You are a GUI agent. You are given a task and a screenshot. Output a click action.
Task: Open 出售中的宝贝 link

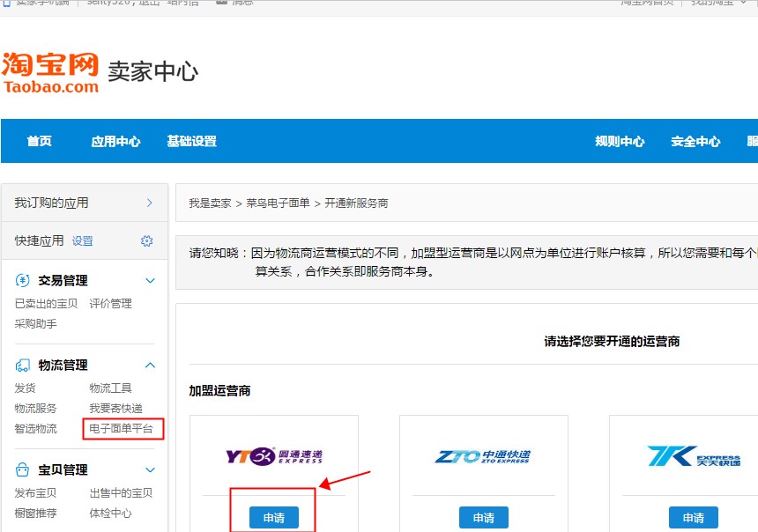point(122,493)
